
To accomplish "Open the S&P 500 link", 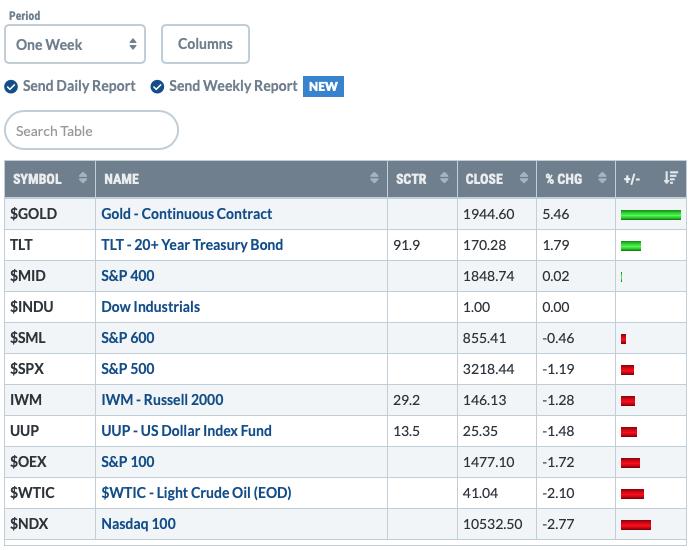I will tap(128, 369).
